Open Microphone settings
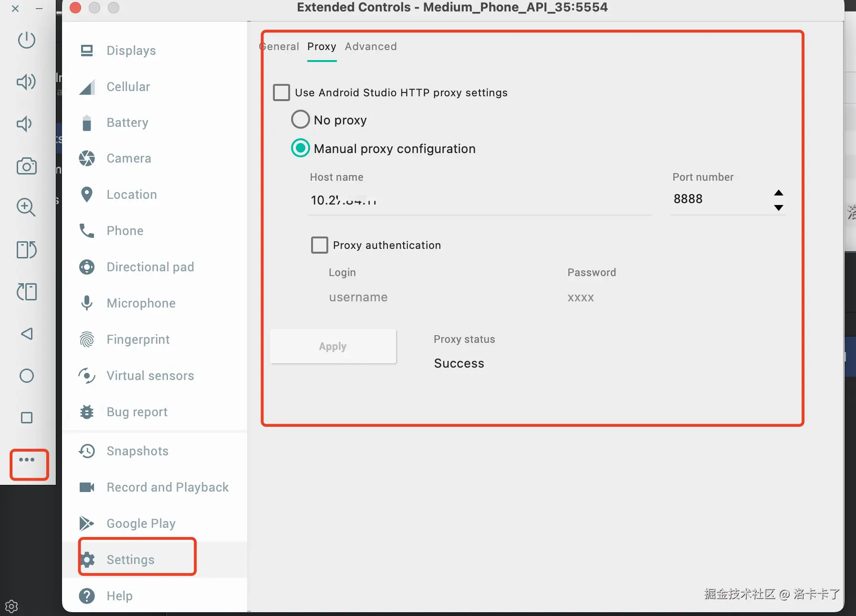This screenshot has width=856, height=616. (155, 303)
